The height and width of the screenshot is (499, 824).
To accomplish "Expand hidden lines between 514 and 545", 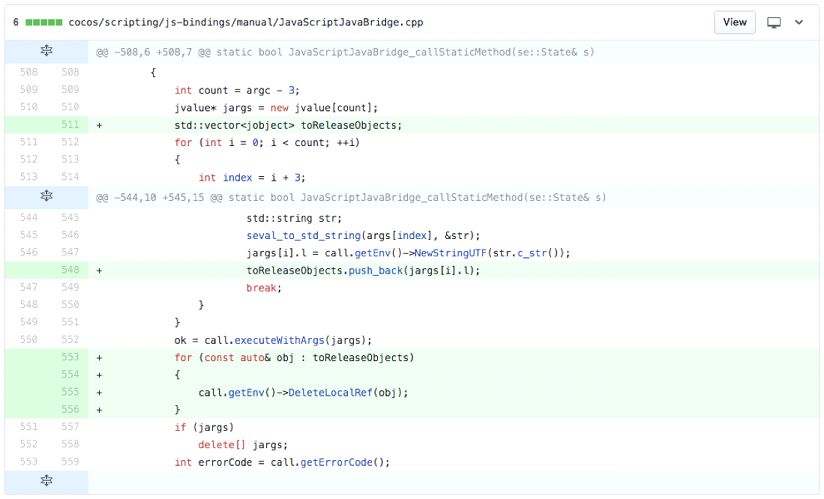I will click(46, 197).
